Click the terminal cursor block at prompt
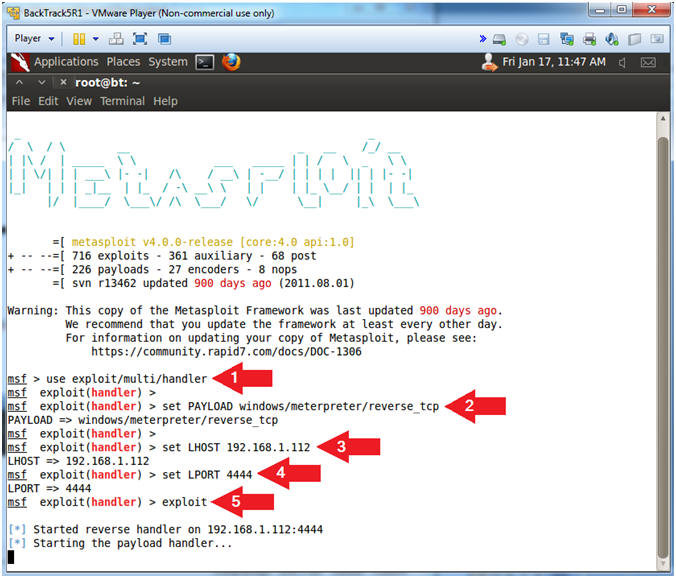 pyautogui.click(x=11, y=557)
